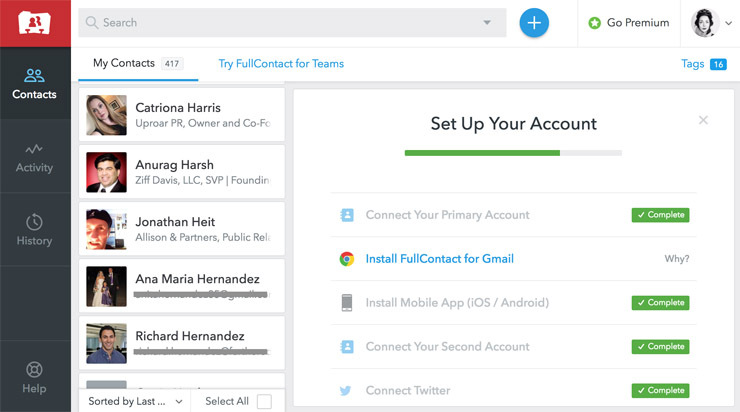Click the magnifier search icon
The width and height of the screenshot is (740, 412).
92,23
